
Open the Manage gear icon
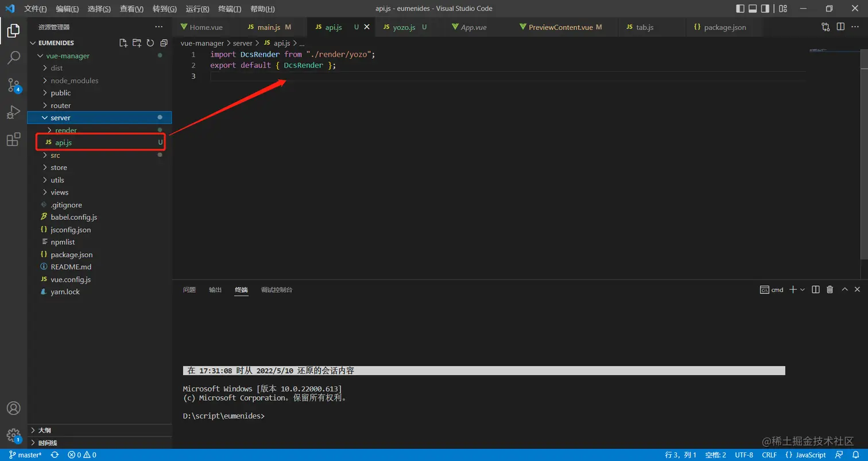point(13,436)
